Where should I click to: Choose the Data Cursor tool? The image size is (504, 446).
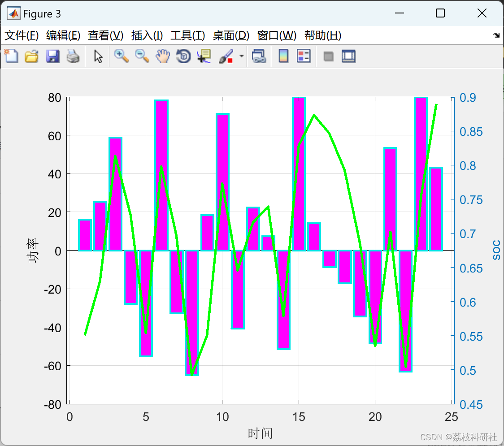click(x=204, y=56)
